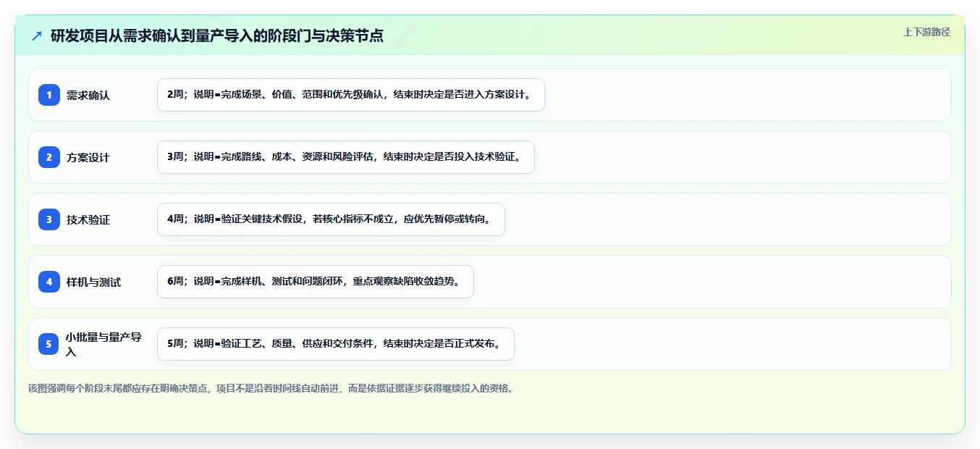Select the 技术验证 stage label
The image size is (980, 449).
click(x=88, y=219)
